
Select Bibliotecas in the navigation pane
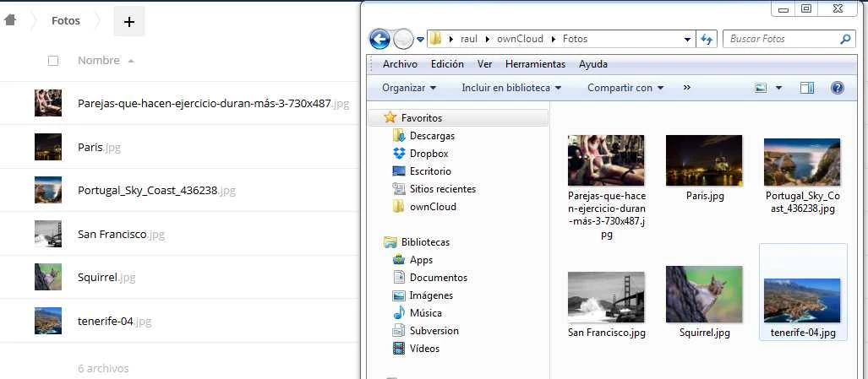(425, 242)
